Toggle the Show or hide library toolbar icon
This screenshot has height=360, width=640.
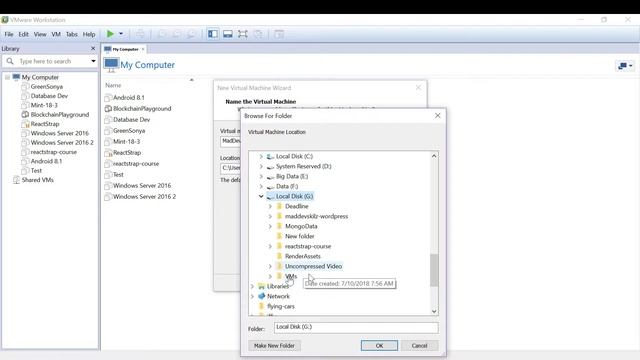(x=213, y=34)
